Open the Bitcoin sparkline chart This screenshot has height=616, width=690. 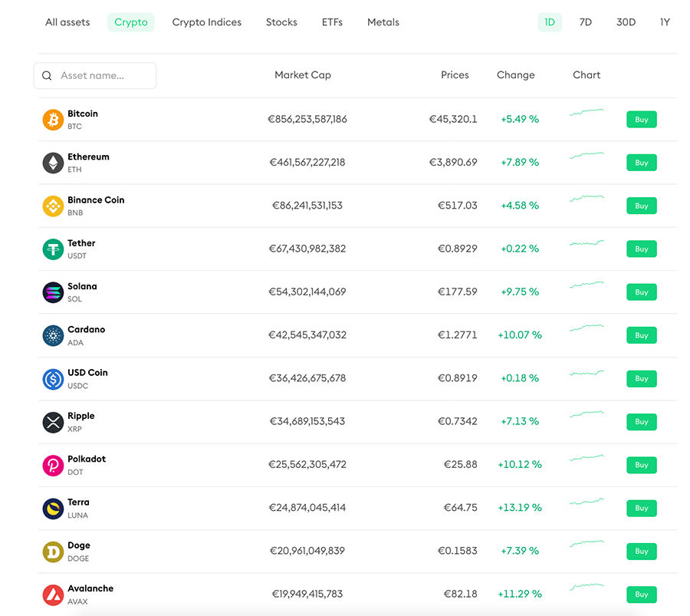tap(586, 112)
